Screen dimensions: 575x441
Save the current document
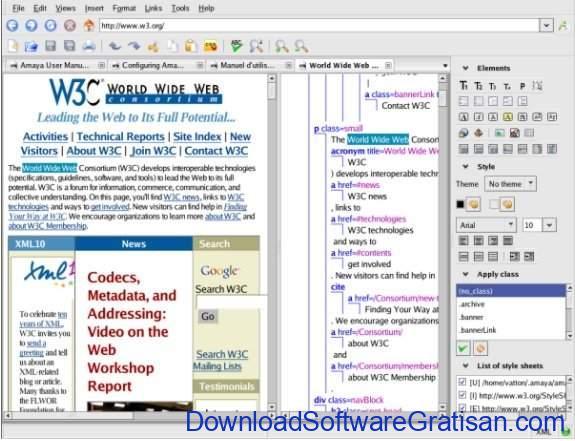(x=51, y=46)
